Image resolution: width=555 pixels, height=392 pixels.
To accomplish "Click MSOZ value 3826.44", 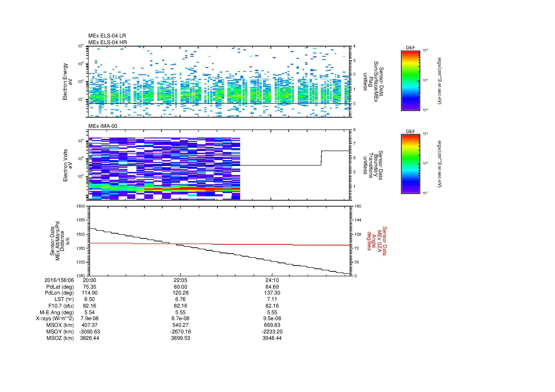I will [89, 338].
